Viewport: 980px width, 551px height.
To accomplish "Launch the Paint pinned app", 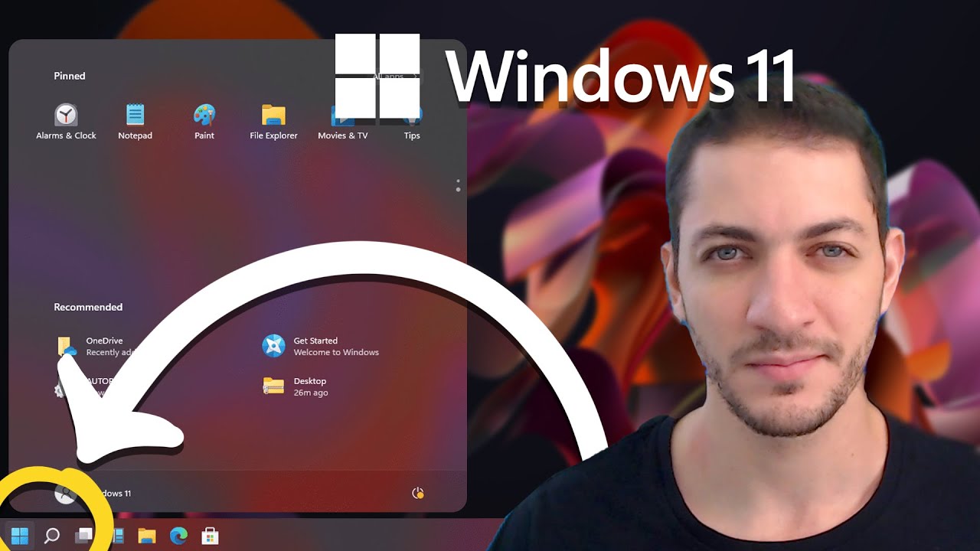I will coord(204,122).
